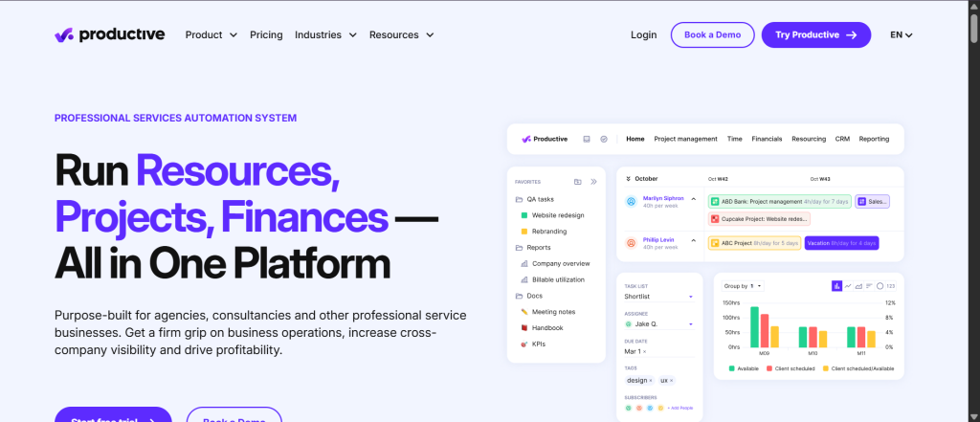This screenshot has width=980, height=422.
Task: Expand the Industries navigation menu
Action: (325, 34)
